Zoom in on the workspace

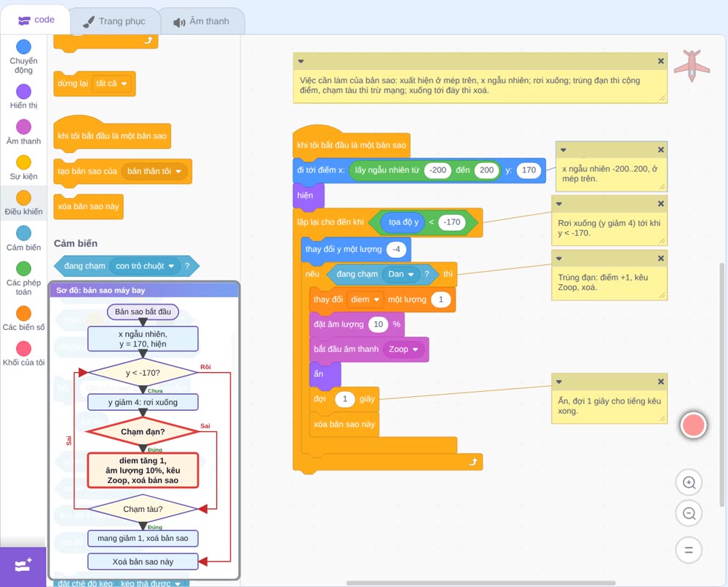[x=689, y=483]
